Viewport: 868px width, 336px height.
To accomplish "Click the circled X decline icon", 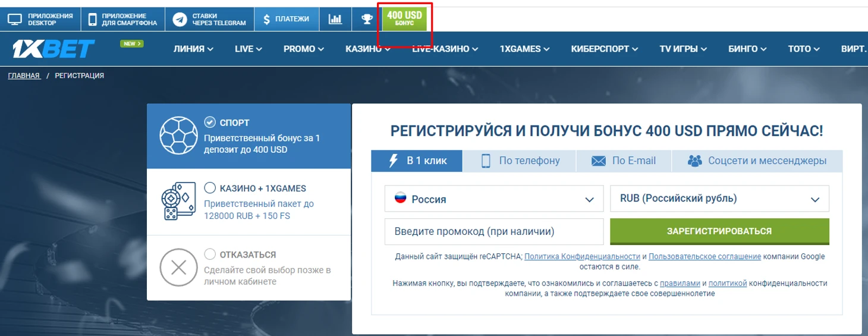I will point(179,268).
